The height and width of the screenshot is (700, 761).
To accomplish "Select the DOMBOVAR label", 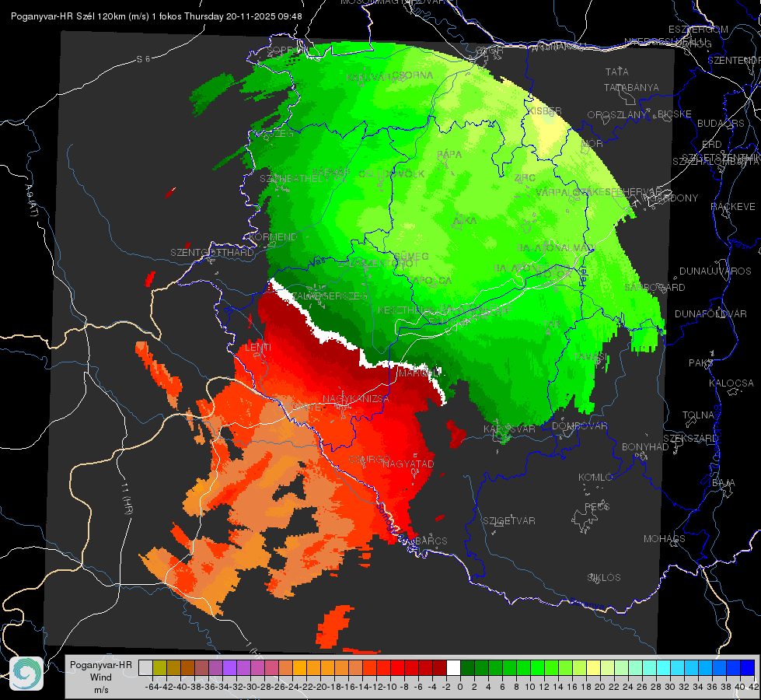I will tap(579, 426).
